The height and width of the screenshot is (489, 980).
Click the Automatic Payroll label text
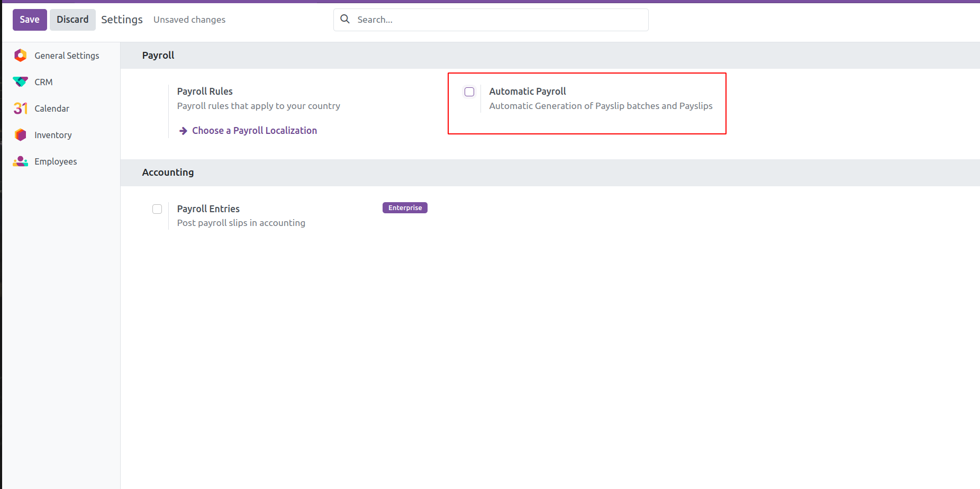coord(527,92)
